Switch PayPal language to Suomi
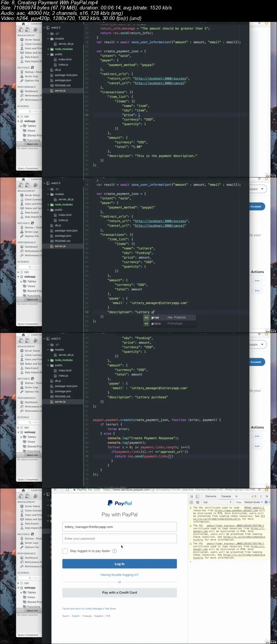Image resolution: width=277 pixels, height=644 pixels. (66, 616)
